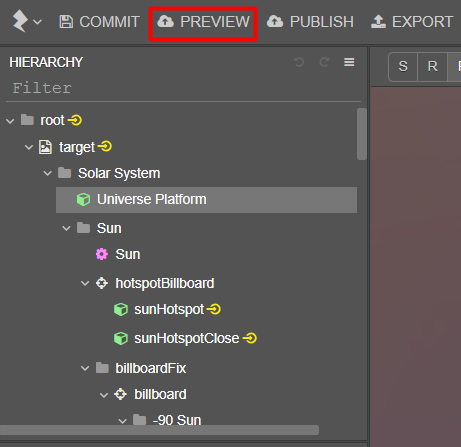Focus the Hierarchy Filter input field
Viewport: 461px width, 447px height.
click(183, 88)
